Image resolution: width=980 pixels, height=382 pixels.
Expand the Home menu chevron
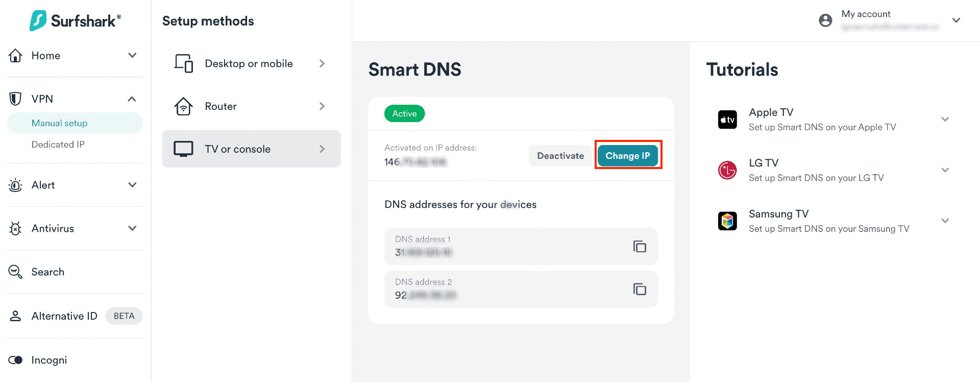click(x=132, y=55)
